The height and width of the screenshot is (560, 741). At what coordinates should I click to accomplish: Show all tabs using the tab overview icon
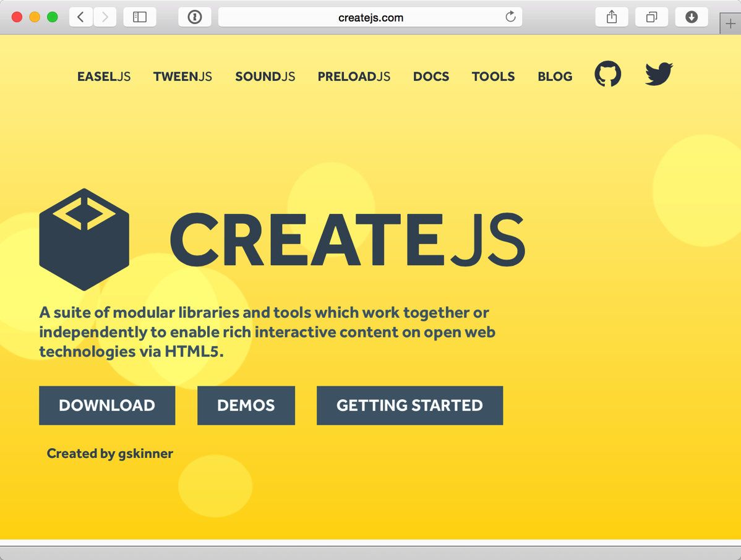[651, 17]
